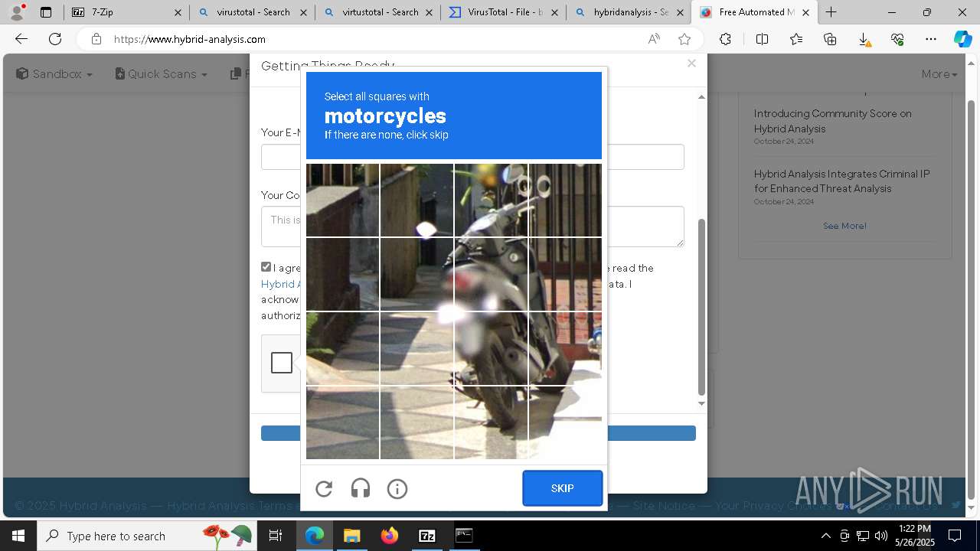Screen dimensions: 980x551
Task: Switch to first virustotal Search tab
Action: click(x=253, y=12)
